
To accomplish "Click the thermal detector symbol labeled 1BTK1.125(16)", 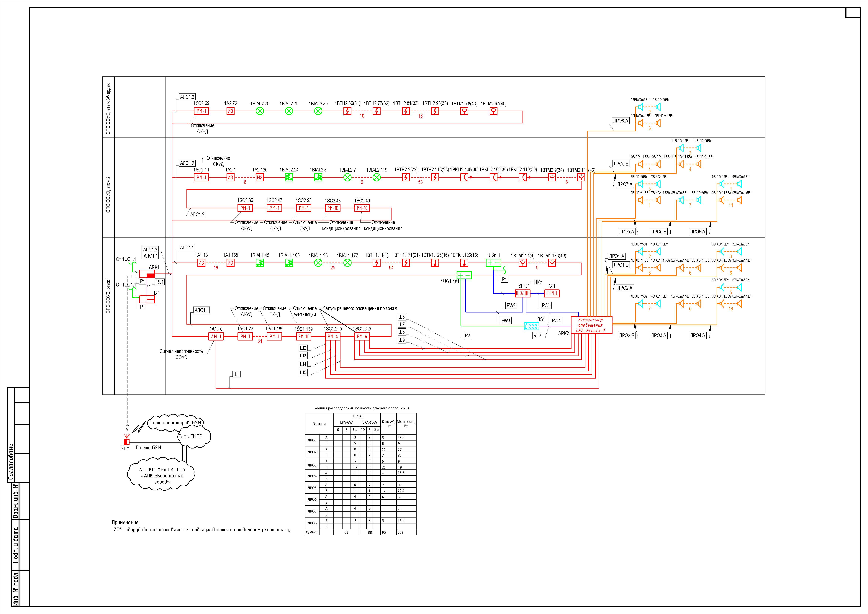I will tap(435, 263).
